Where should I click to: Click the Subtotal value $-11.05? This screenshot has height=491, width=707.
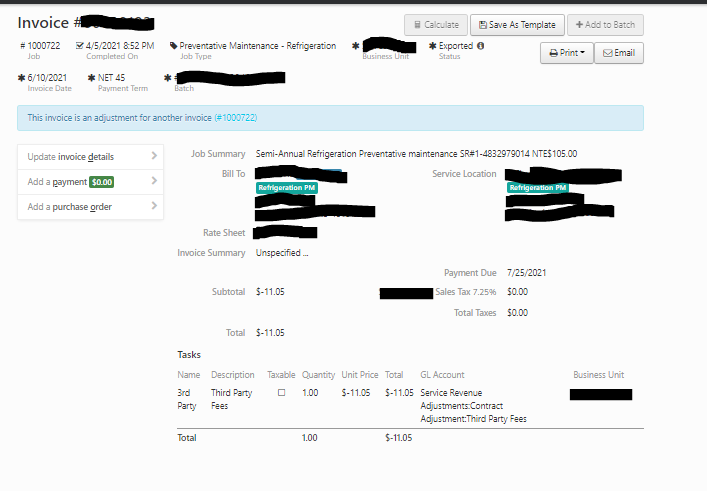click(270, 292)
